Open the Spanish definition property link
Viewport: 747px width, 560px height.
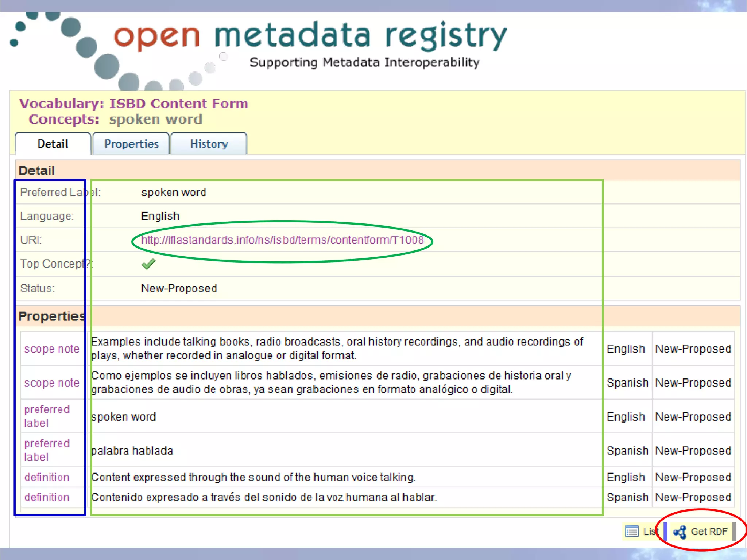click(x=47, y=497)
